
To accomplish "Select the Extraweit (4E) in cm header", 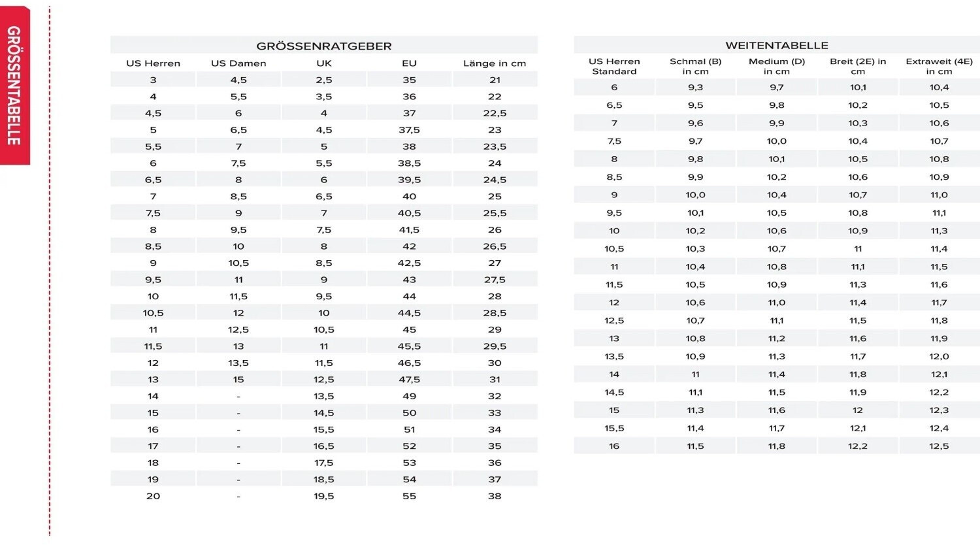I will click(939, 66).
